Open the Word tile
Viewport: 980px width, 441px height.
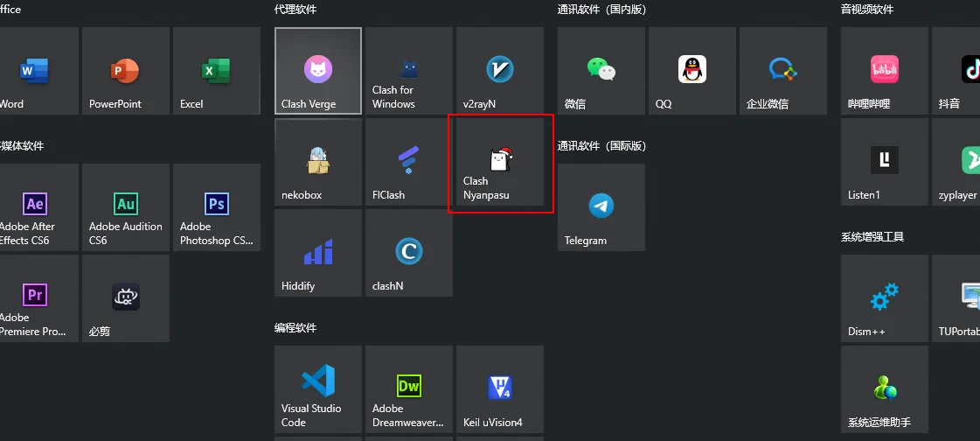pyautogui.click(x=38, y=71)
